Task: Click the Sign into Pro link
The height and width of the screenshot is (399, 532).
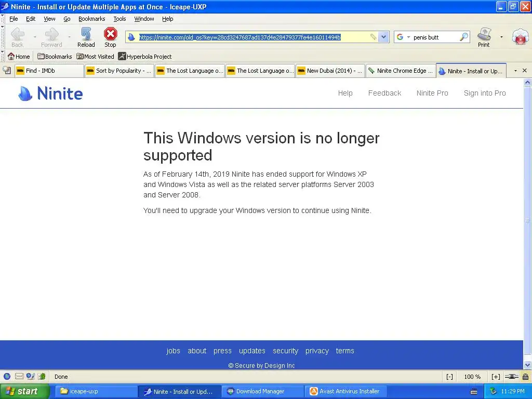Action: (485, 93)
